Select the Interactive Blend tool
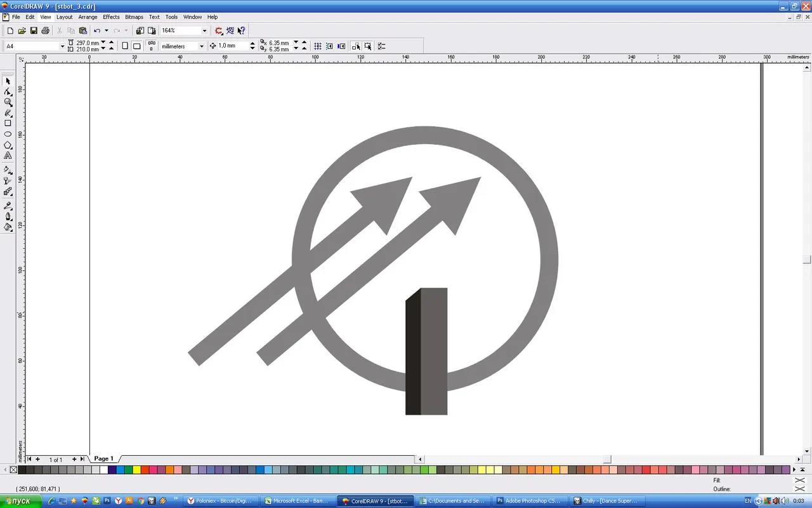 [x=8, y=191]
